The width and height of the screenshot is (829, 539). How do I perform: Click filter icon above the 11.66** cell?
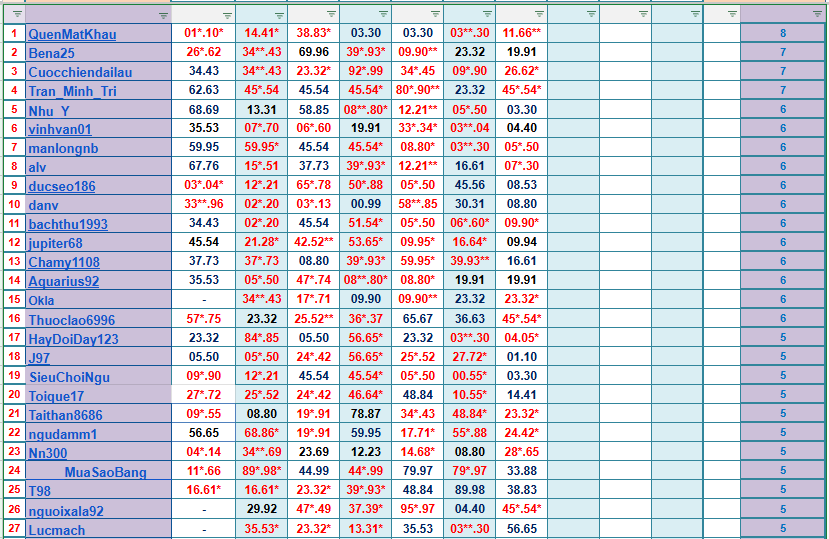[x=539, y=15]
